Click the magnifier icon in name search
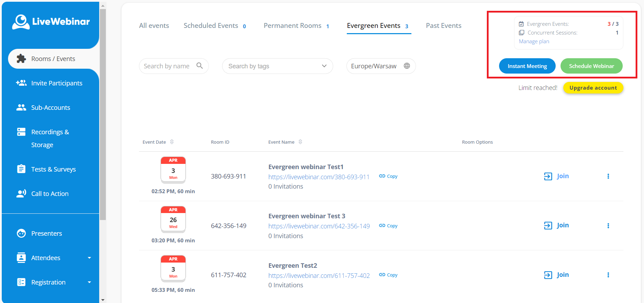The height and width of the screenshot is (303, 644). [199, 66]
